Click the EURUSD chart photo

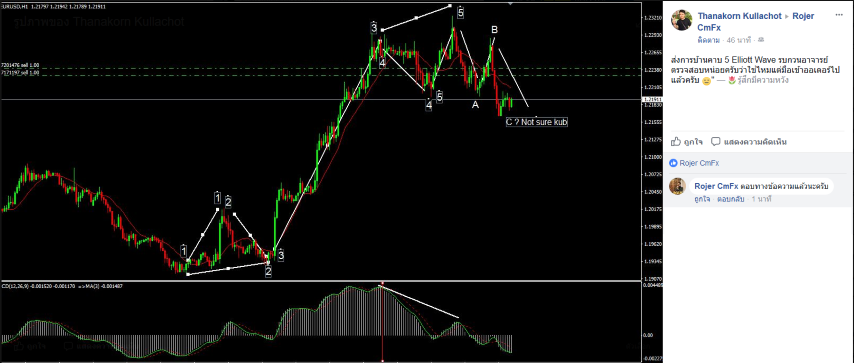[x=331, y=182]
